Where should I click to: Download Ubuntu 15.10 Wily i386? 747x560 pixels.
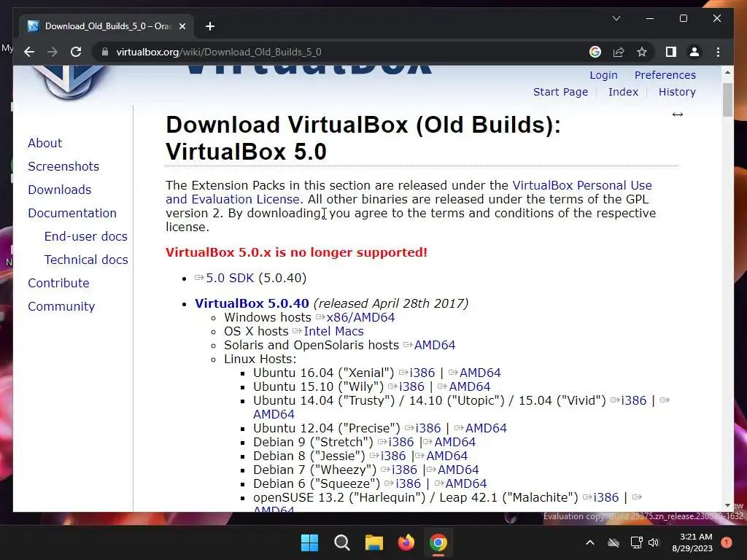pos(411,386)
